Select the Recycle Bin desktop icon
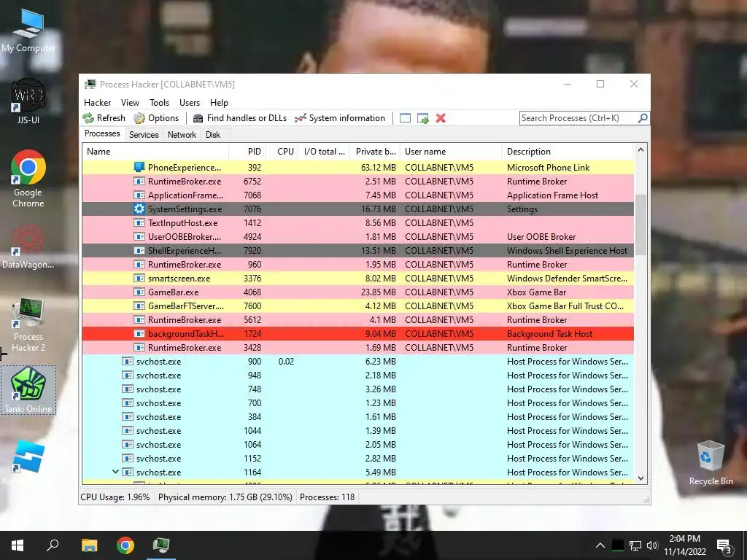Screen dimensions: 747x560 tap(711, 463)
